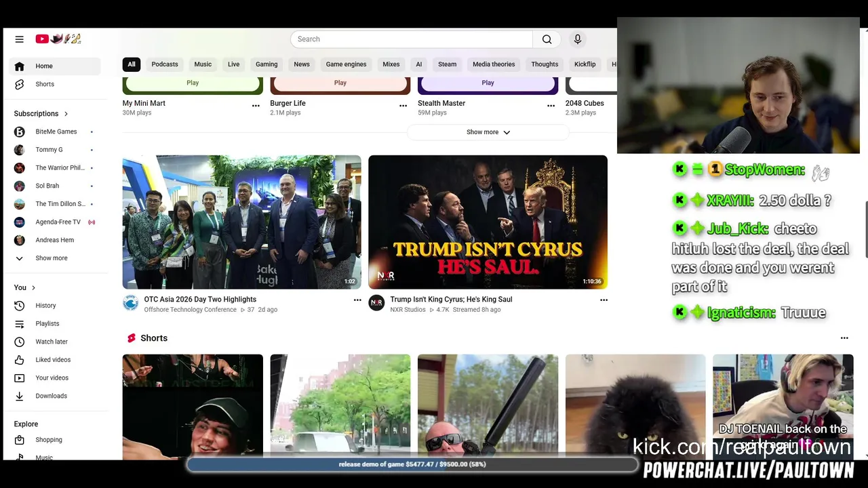
Task: Select the Podcasts filter chip
Action: coord(165,64)
